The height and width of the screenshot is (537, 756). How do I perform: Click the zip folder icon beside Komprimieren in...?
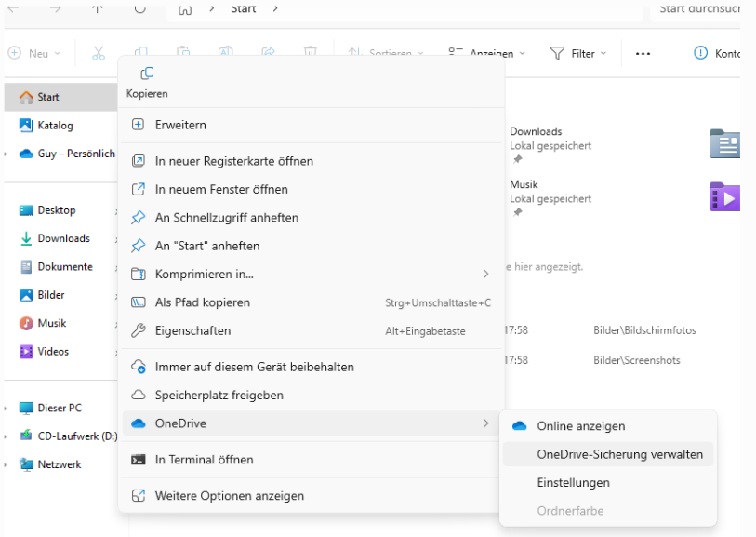139,274
